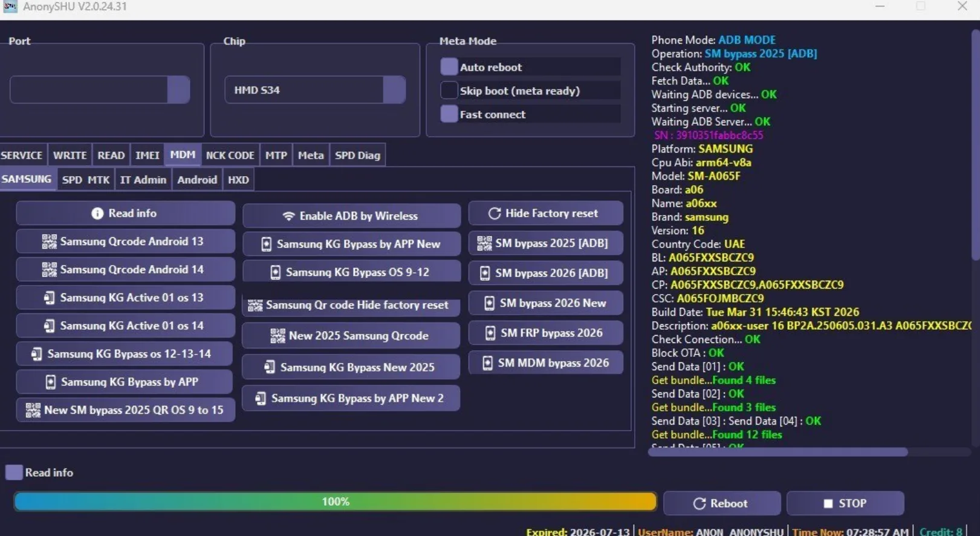Select the READ tab
Image resolution: width=980 pixels, height=536 pixels.
click(111, 155)
